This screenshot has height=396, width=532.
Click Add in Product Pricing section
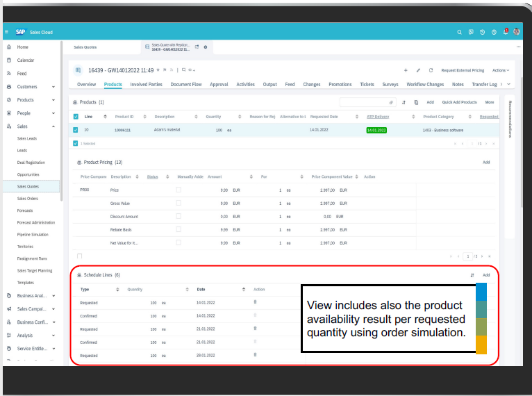point(486,162)
